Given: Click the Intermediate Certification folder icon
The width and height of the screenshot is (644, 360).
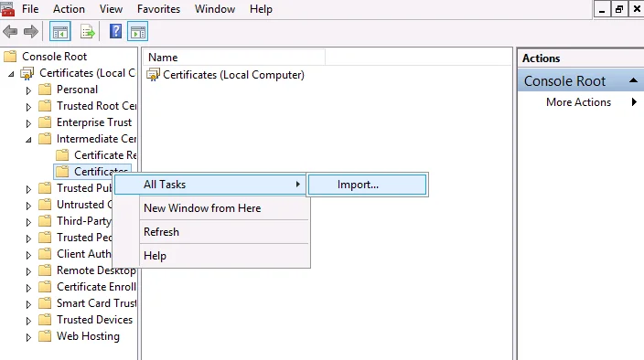Looking at the screenshot, I should pos(45,139).
